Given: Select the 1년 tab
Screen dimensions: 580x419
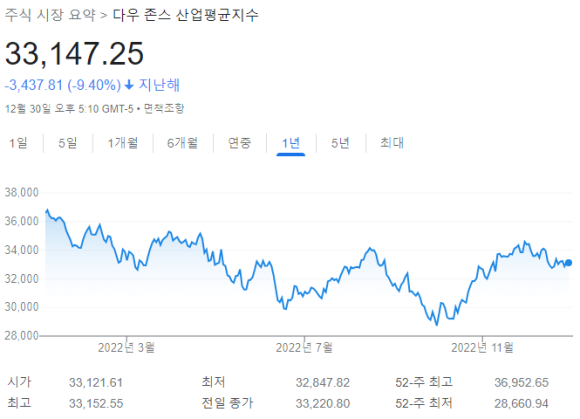Looking at the screenshot, I should [291, 143].
